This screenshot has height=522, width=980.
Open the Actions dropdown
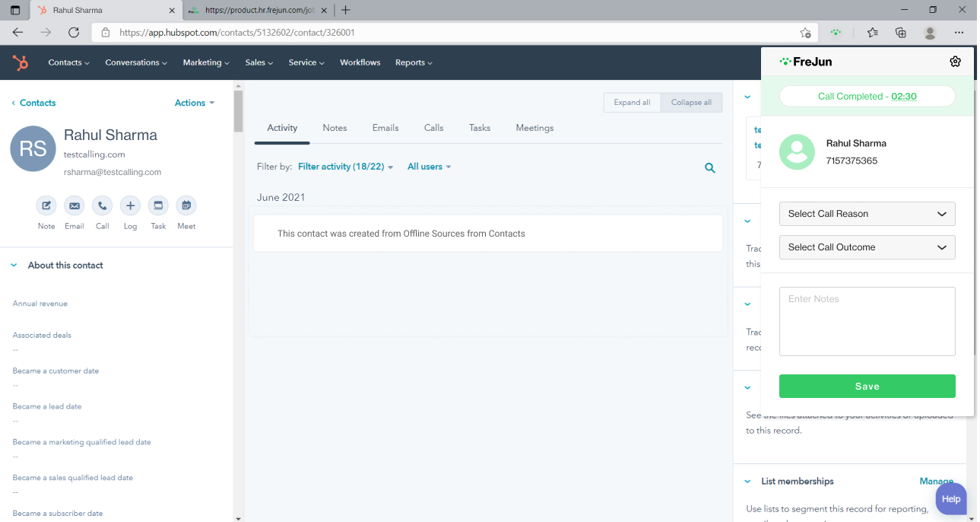[x=195, y=103]
